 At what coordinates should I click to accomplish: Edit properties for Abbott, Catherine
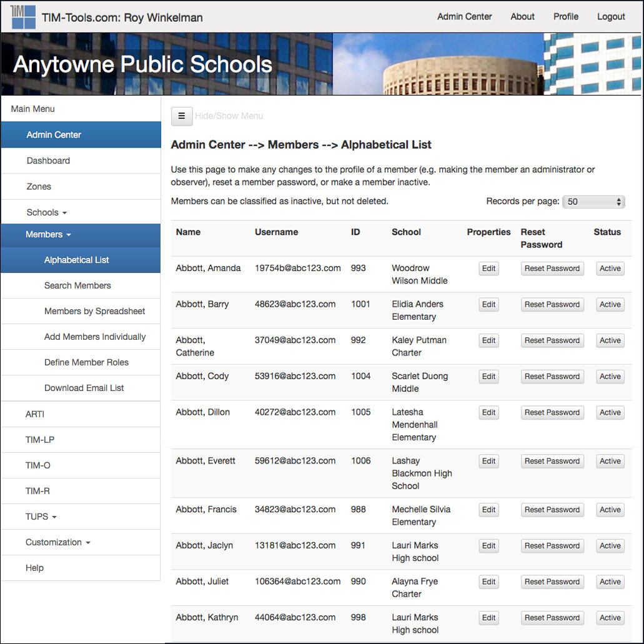(x=488, y=340)
